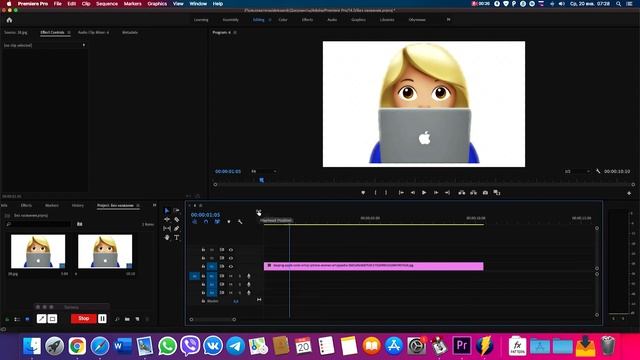
Task: Go to In point in Program monitor
Action: click(x=401, y=193)
